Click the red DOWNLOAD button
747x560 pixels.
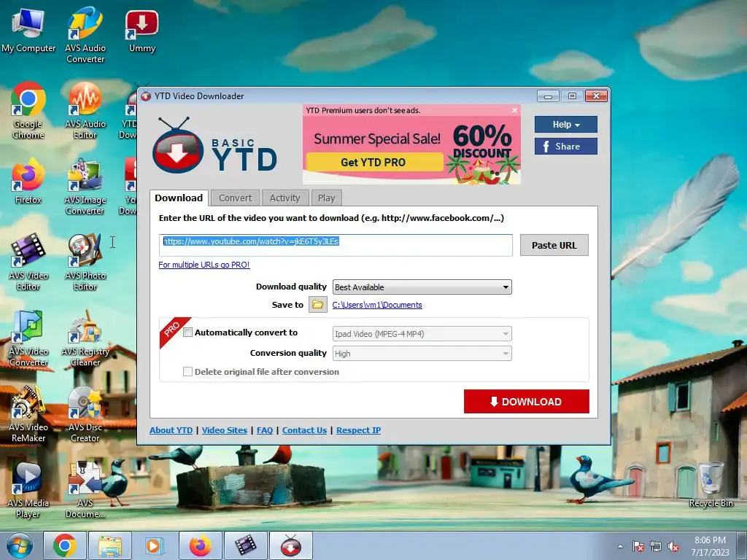click(527, 402)
